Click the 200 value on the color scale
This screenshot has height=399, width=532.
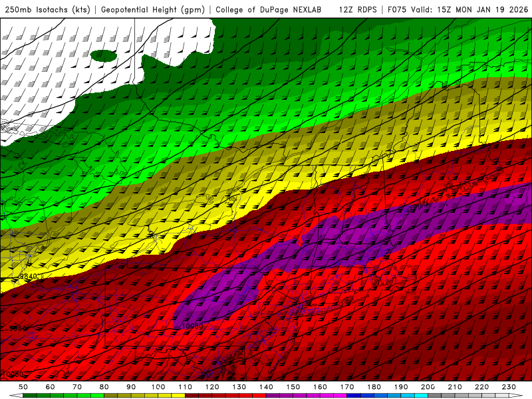pos(428,387)
